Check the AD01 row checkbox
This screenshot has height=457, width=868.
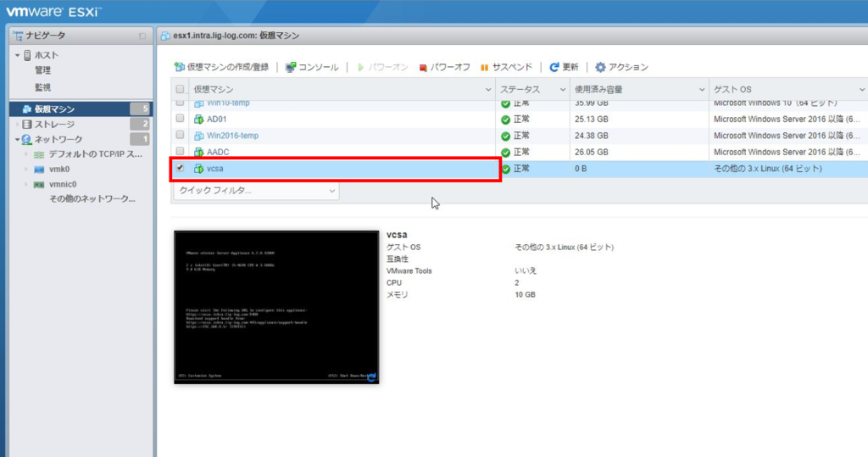(x=180, y=119)
